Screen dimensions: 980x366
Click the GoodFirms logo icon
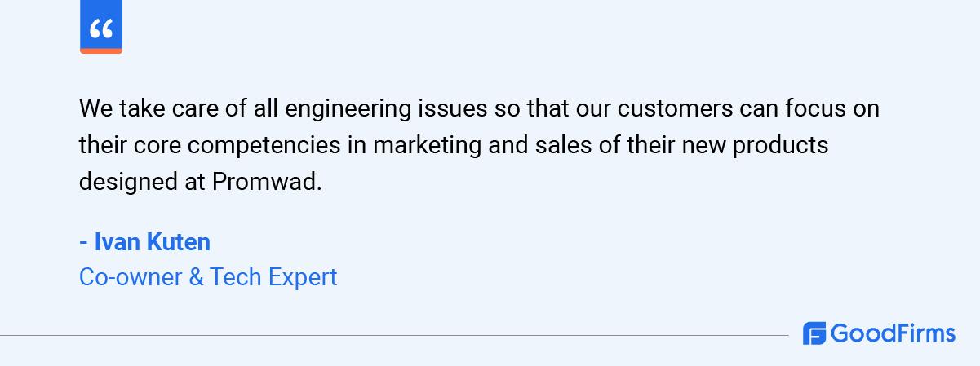pos(814,333)
